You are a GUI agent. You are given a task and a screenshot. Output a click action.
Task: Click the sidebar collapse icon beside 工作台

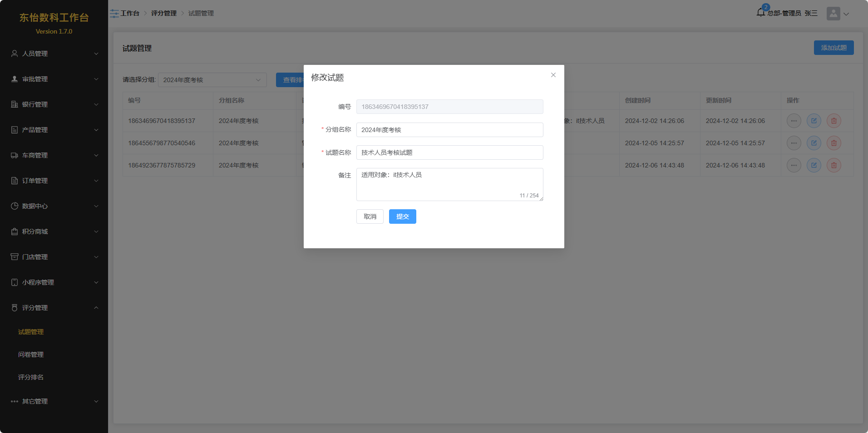(x=114, y=14)
